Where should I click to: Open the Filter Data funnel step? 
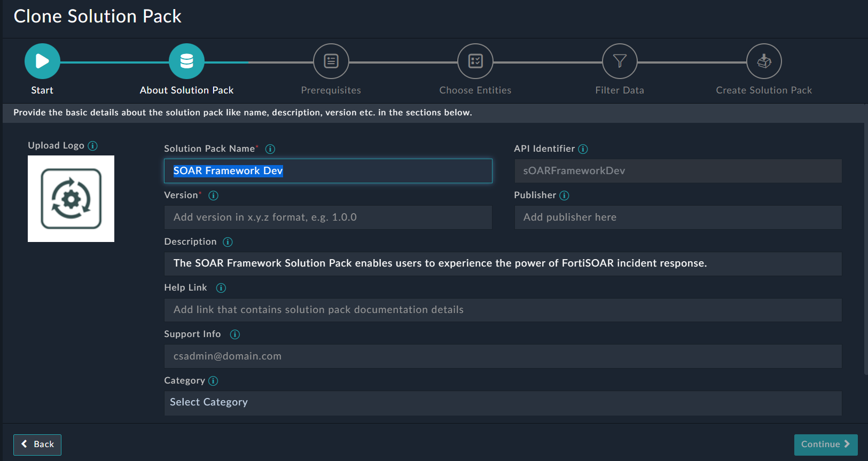tap(620, 61)
